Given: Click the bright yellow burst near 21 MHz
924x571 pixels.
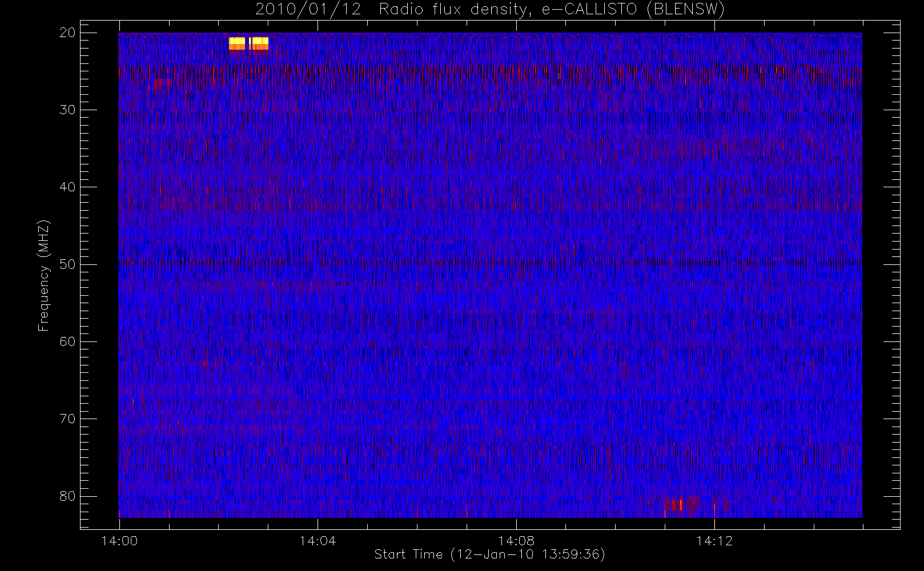Looking at the screenshot, I should (x=248, y=43).
